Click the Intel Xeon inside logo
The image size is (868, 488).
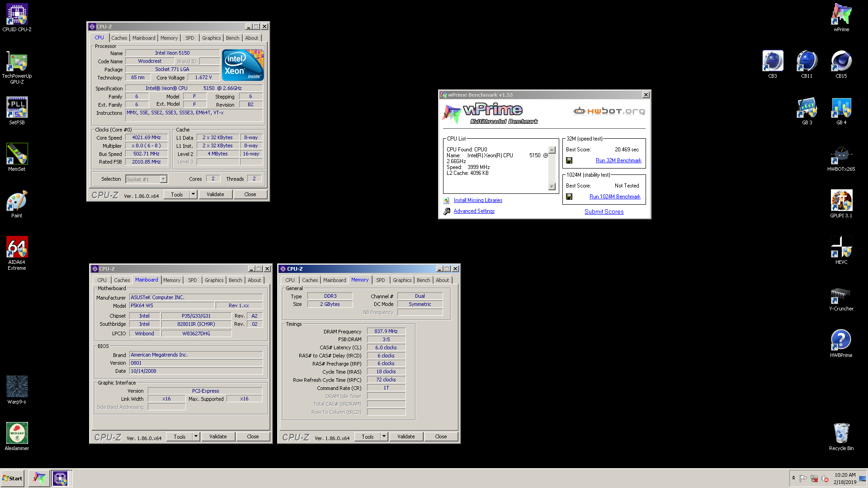click(x=243, y=65)
